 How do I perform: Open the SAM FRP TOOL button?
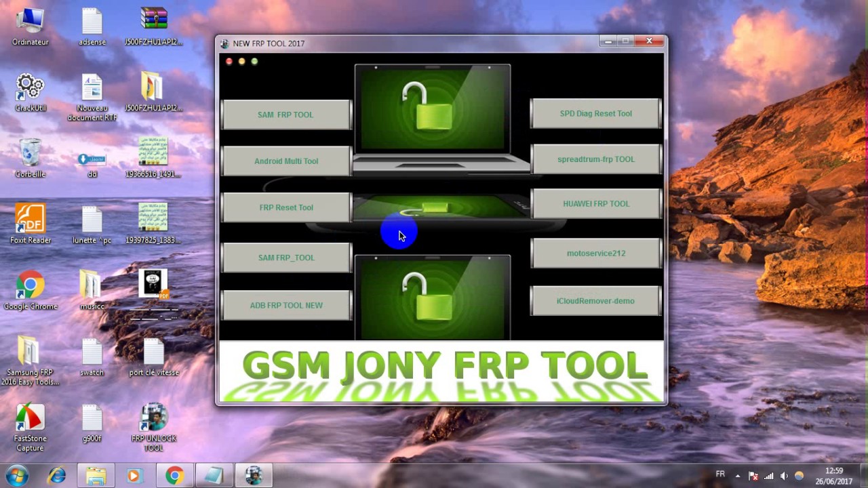[286, 115]
